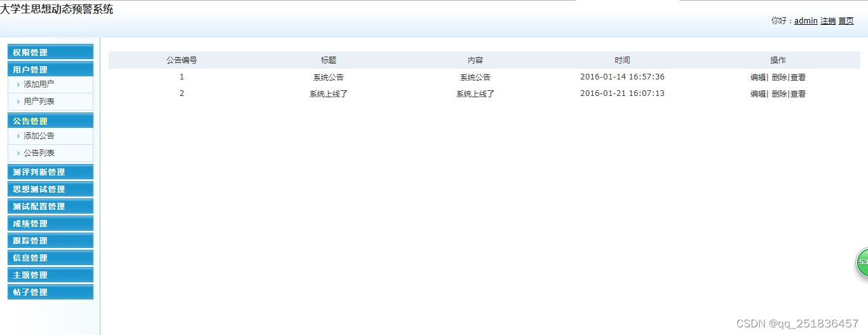Screen dimensions: 868x335
Task: Click announcement number 2 cell
Action: [182, 93]
